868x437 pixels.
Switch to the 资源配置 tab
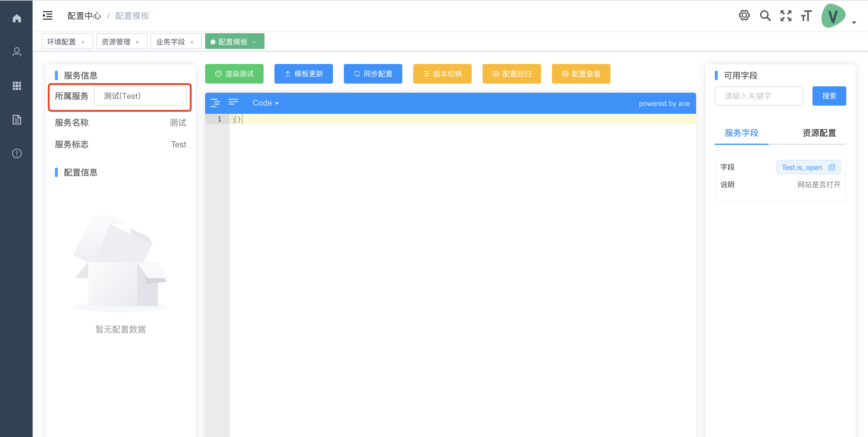(819, 133)
